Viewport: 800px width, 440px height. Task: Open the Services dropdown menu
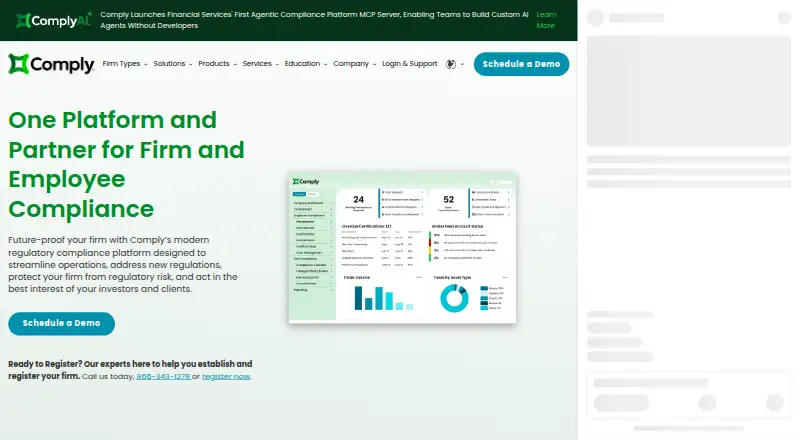(261, 64)
